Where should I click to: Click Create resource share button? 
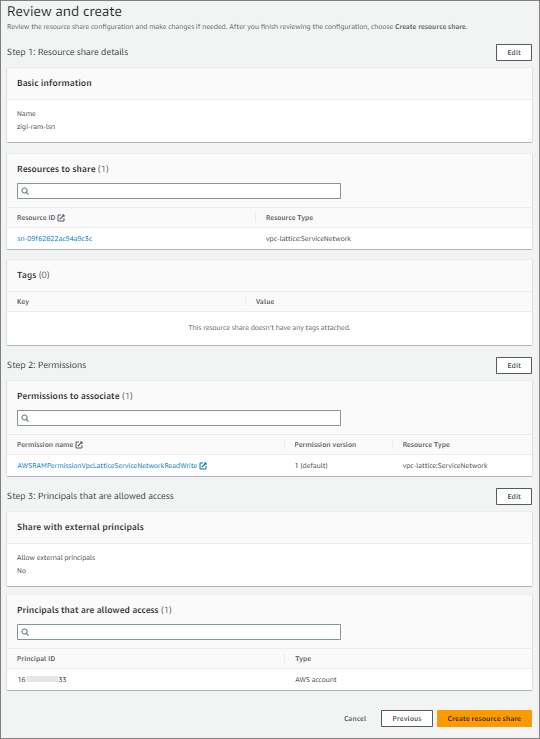484,719
